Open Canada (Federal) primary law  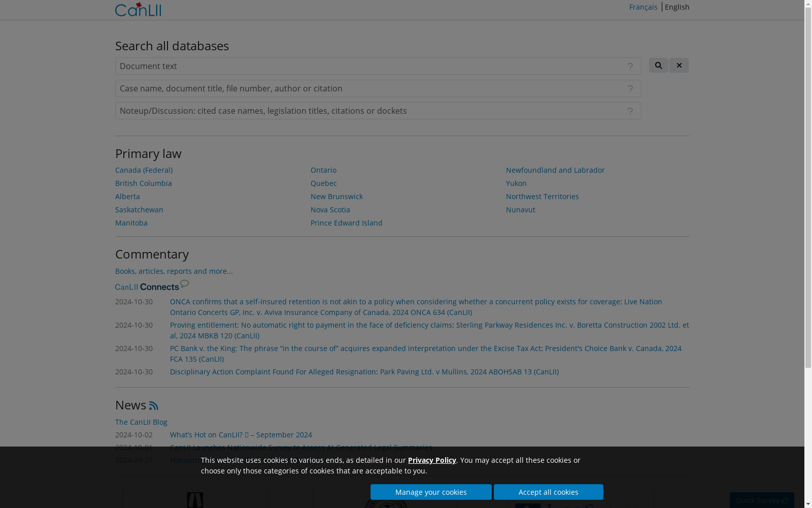coord(144,170)
